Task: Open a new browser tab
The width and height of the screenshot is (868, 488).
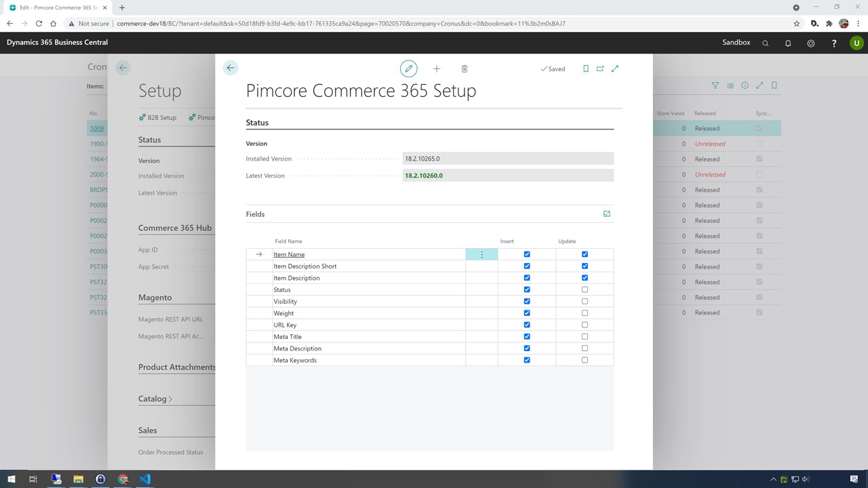Action: tap(122, 7)
